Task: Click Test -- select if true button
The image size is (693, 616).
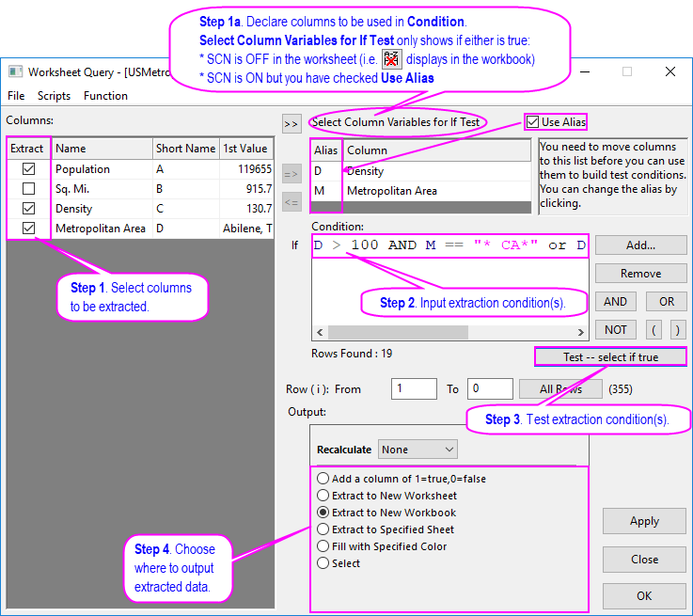Action: pyautogui.click(x=610, y=357)
